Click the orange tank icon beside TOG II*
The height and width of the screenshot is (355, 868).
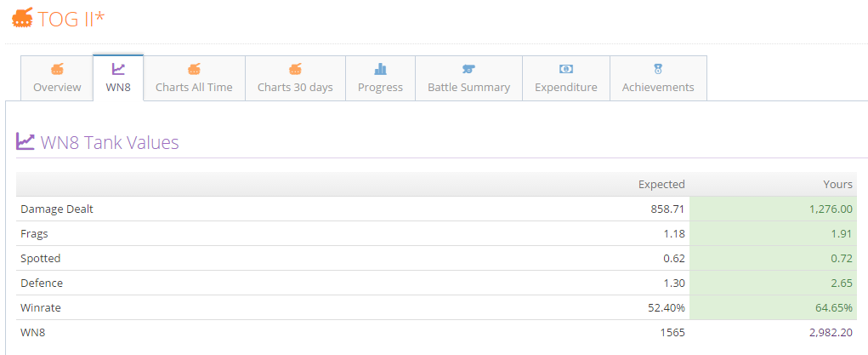22,18
